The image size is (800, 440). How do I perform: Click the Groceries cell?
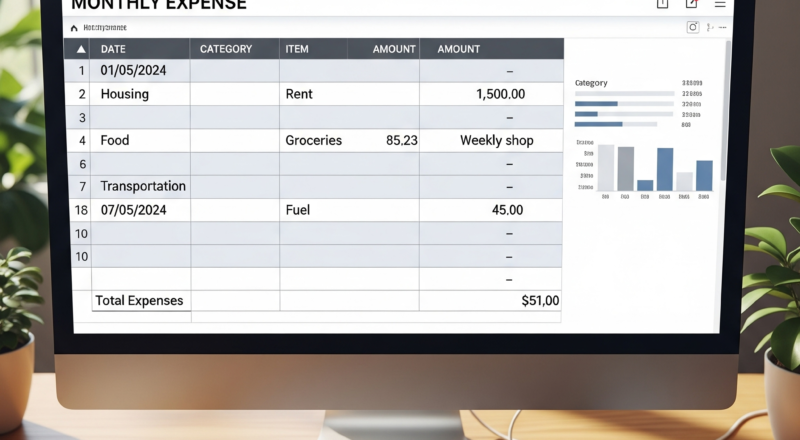point(314,141)
